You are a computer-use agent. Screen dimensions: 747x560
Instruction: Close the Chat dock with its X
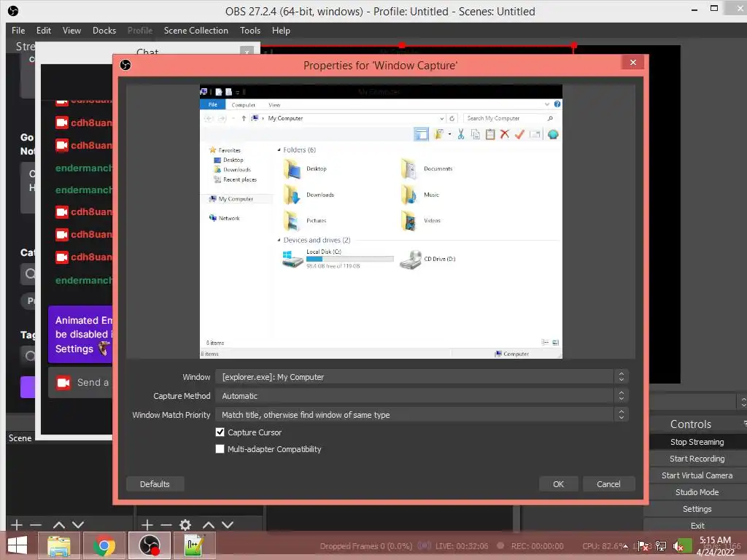pos(247,52)
